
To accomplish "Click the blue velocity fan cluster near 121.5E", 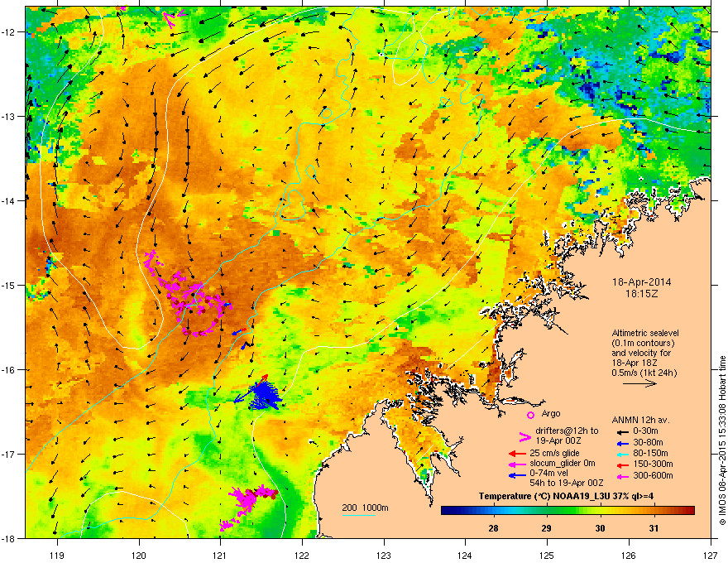I will pos(264,395).
